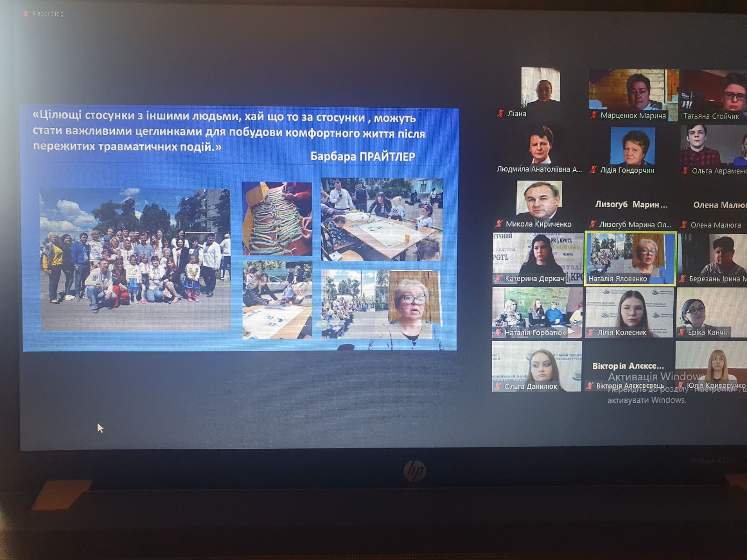The width and height of the screenshot is (747, 560).
Task: Select Юлія Криворучко's video tile
Action: click(x=711, y=366)
